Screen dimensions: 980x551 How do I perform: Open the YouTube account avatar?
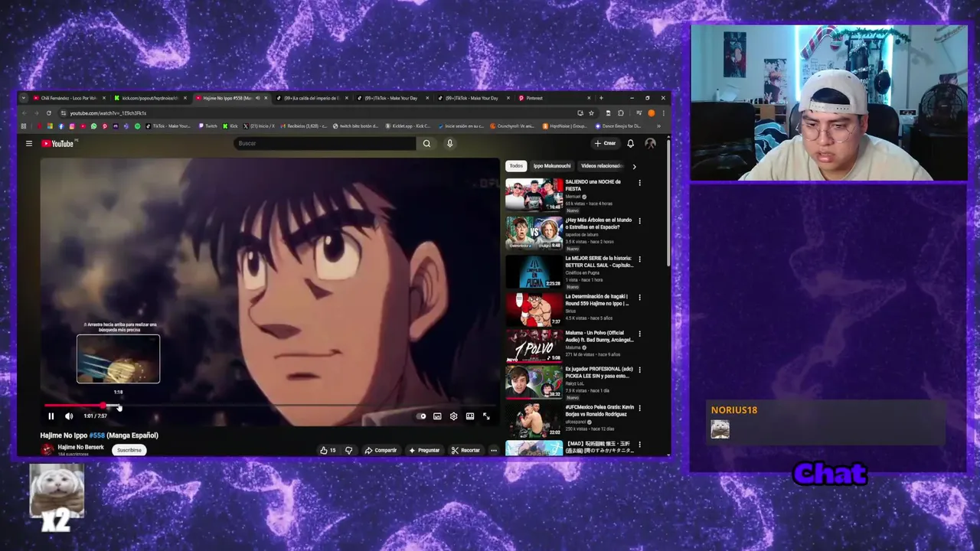pyautogui.click(x=650, y=143)
